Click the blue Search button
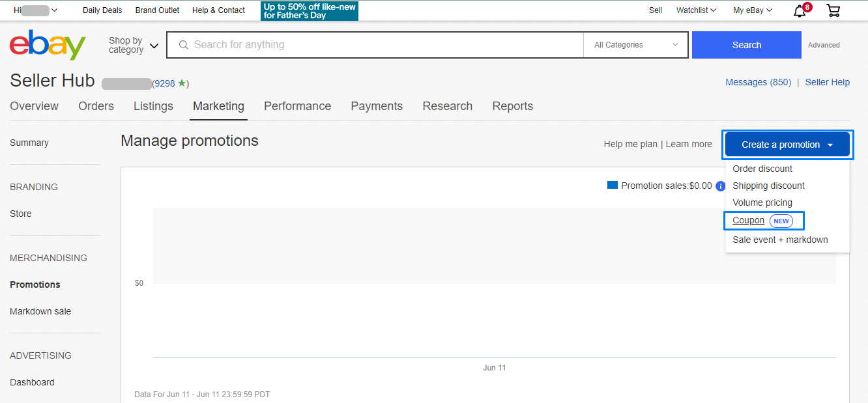The image size is (868, 403). pos(746,45)
